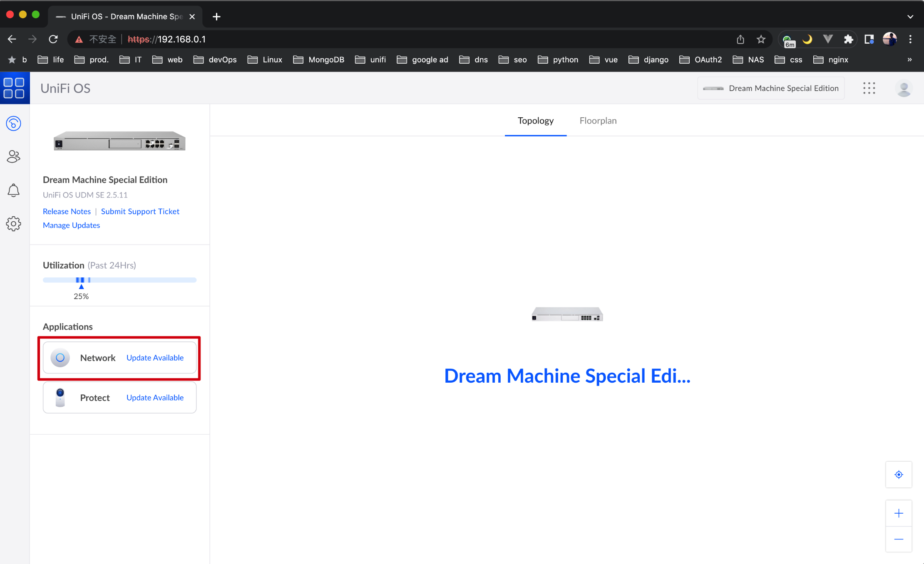Open the Release Notes link
This screenshot has width=924, height=564.
pyautogui.click(x=67, y=211)
